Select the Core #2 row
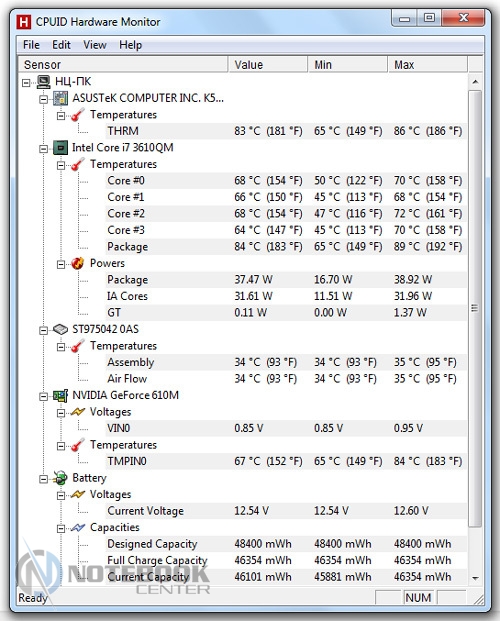 [x=285, y=214]
